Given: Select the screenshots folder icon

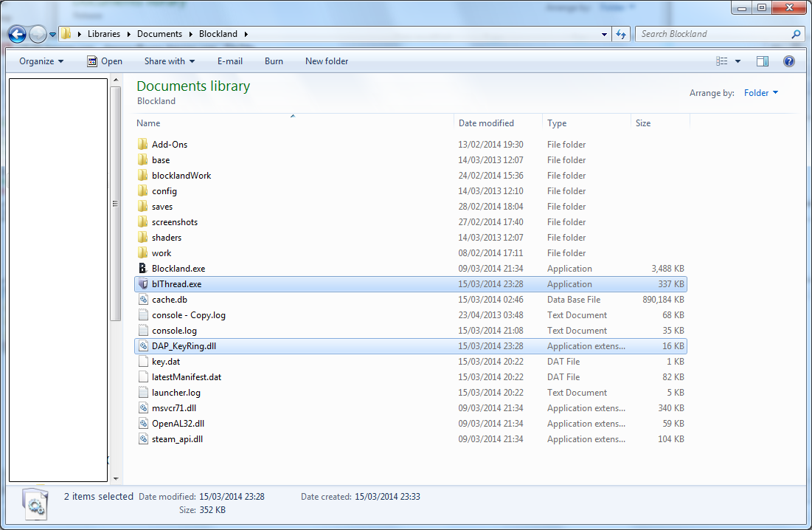Looking at the screenshot, I should [143, 222].
